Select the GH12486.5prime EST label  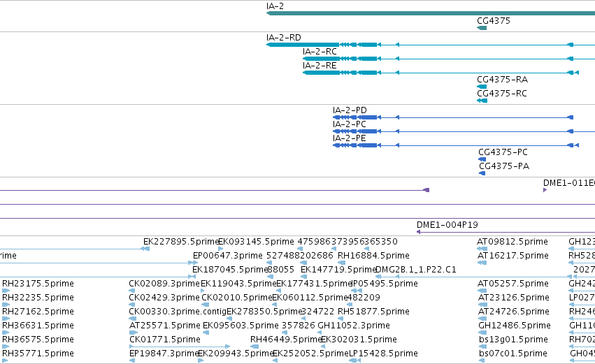pyautogui.click(x=515, y=326)
